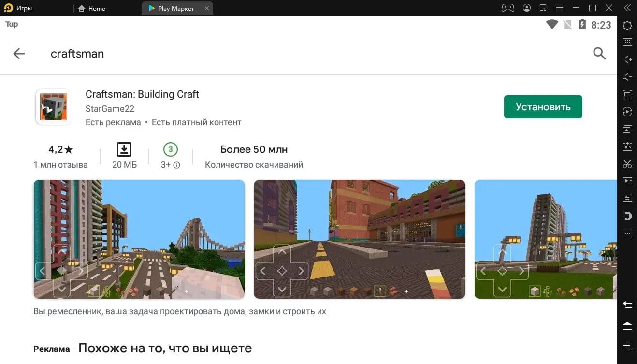Viewport: 637px width, 364px height.
Task: Click the download size icon (20 МБ)
Action: tap(124, 149)
